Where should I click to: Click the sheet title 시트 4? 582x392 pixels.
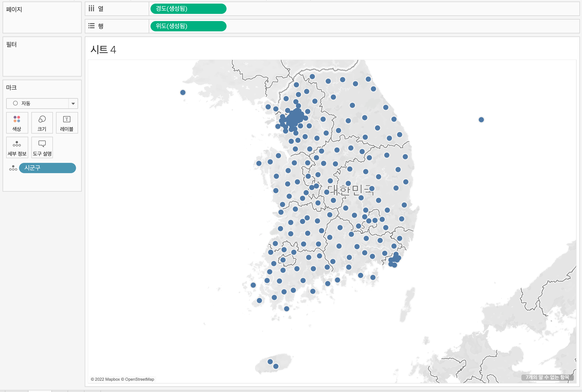click(x=103, y=50)
